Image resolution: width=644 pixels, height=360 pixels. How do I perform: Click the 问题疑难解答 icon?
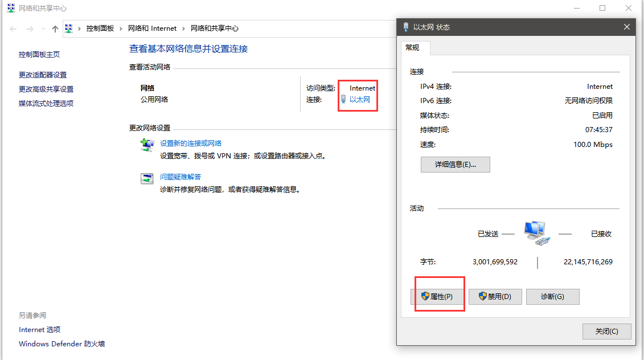[147, 178]
